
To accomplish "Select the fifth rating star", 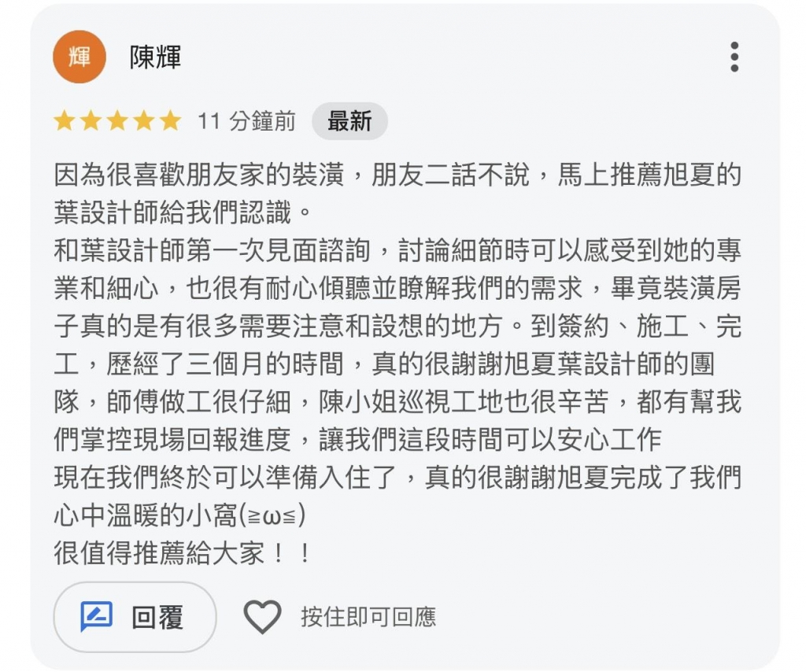I will (170, 121).
